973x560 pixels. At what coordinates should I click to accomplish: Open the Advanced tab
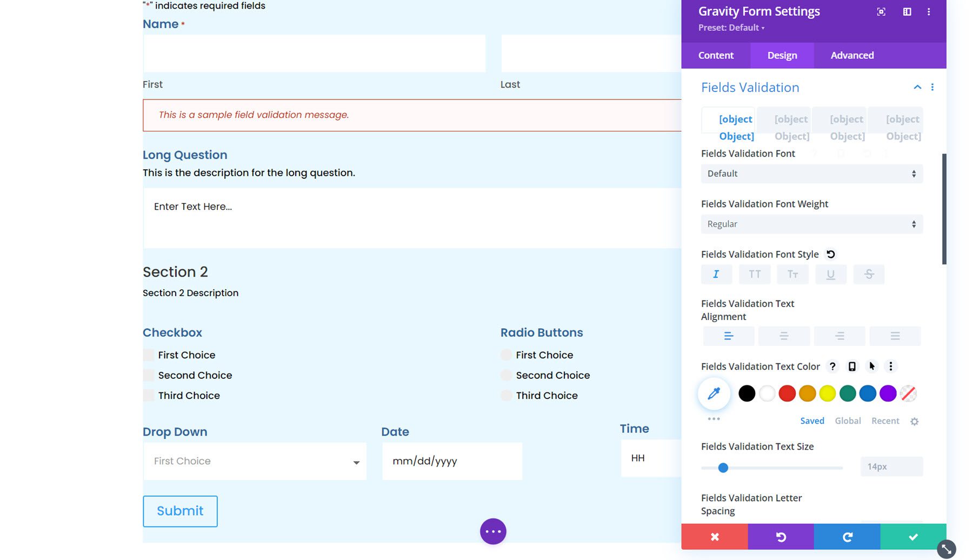[x=852, y=55]
